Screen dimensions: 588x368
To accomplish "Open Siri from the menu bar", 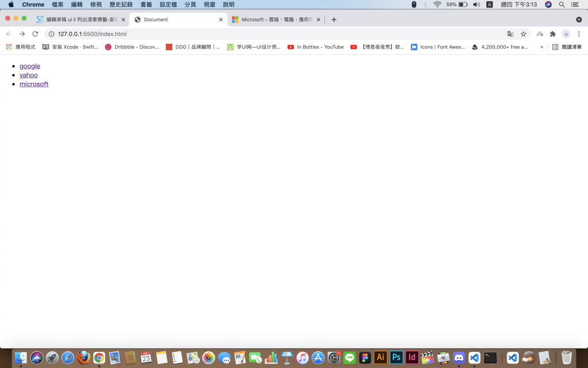I will 548,5.
